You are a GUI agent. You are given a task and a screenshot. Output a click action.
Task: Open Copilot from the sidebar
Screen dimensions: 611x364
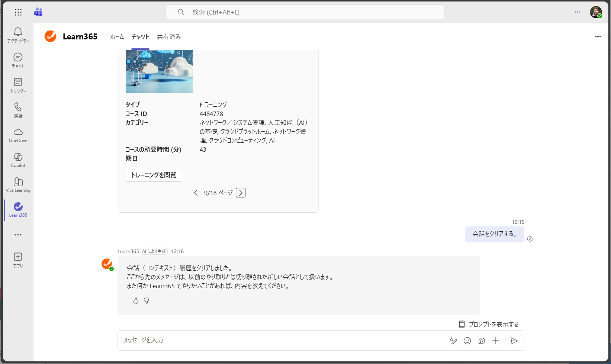(18, 160)
